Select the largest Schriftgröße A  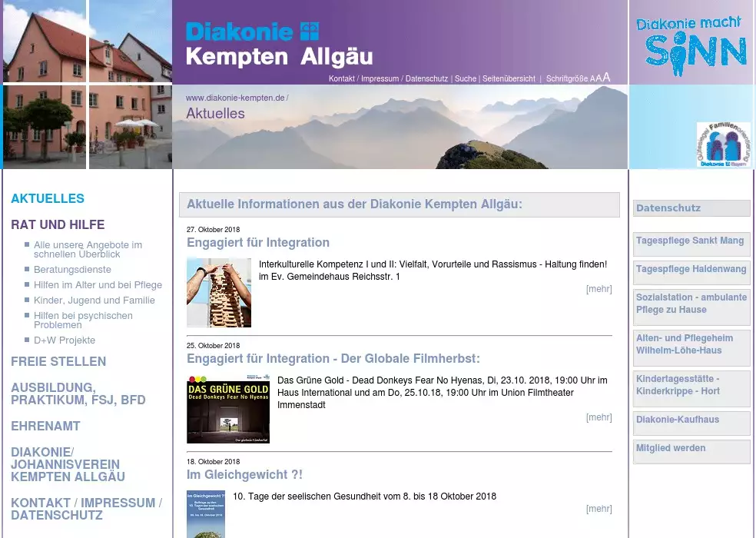click(x=606, y=77)
